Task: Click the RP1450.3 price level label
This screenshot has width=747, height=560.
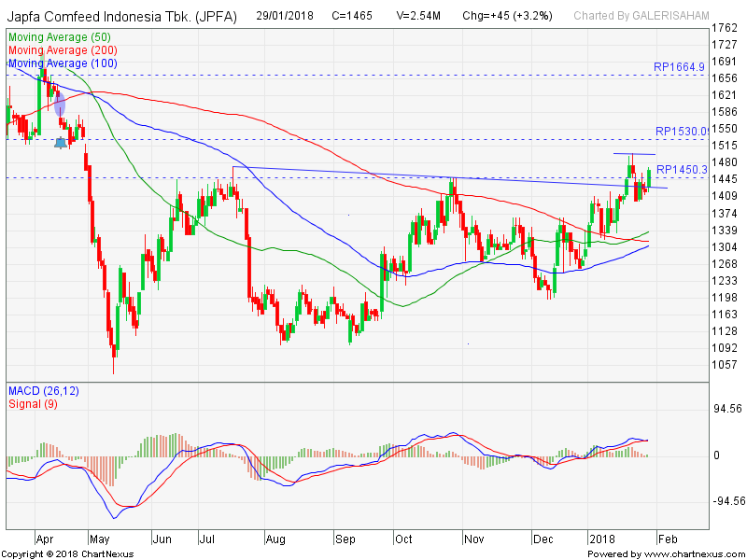Action: [683, 170]
